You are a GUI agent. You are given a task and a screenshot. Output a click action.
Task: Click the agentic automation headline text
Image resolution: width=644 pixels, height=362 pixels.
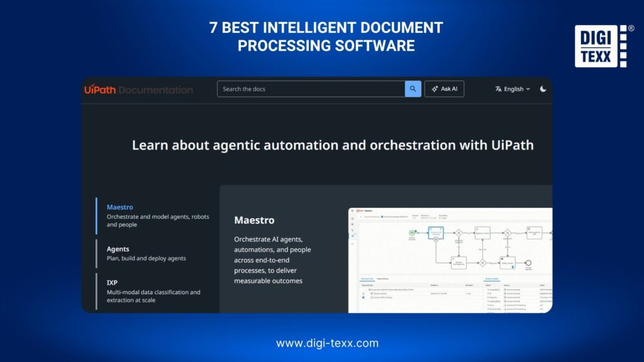pyautogui.click(x=333, y=145)
